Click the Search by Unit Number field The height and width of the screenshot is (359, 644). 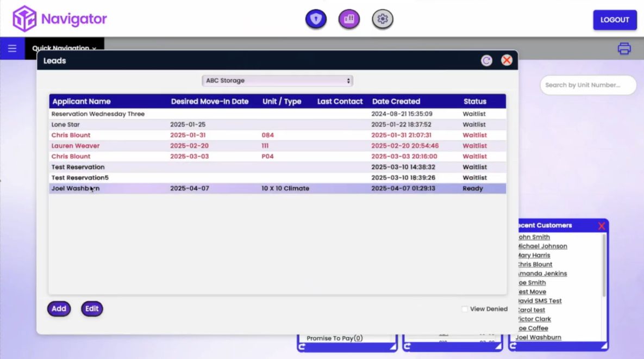pyautogui.click(x=587, y=85)
